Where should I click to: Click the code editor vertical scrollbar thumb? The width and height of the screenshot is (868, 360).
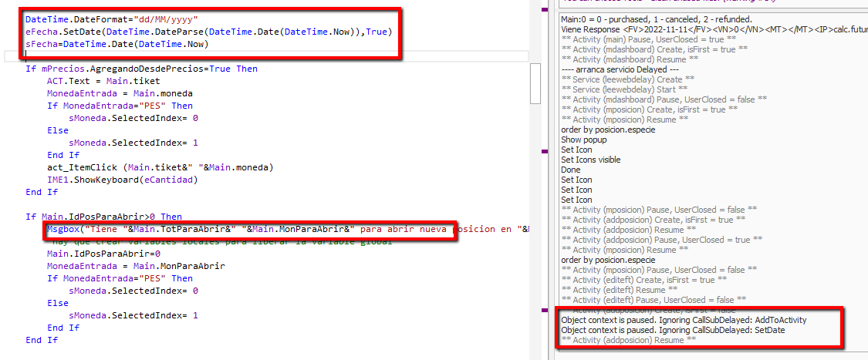[x=535, y=83]
